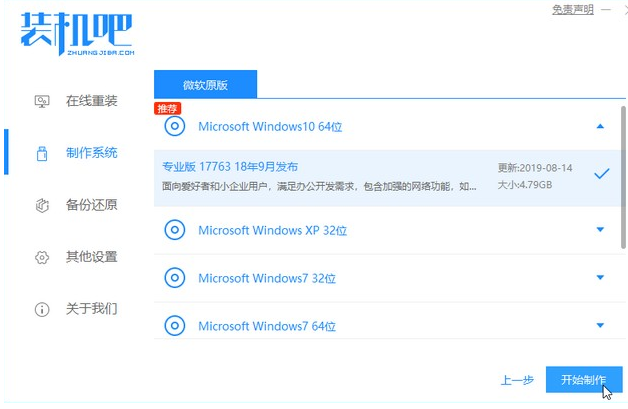Click the 装机吧 logo

[77, 34]
